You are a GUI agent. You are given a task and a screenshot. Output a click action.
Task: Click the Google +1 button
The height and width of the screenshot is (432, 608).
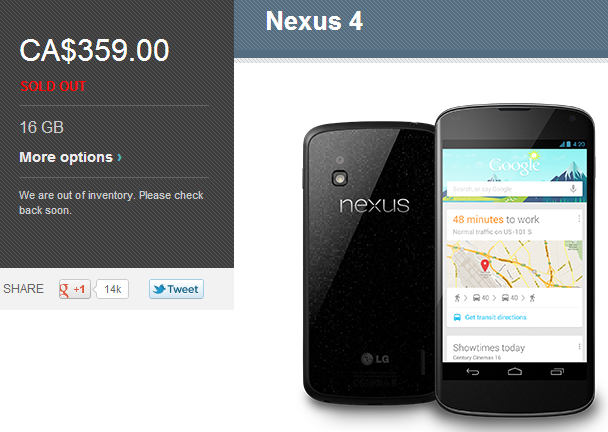74,289
